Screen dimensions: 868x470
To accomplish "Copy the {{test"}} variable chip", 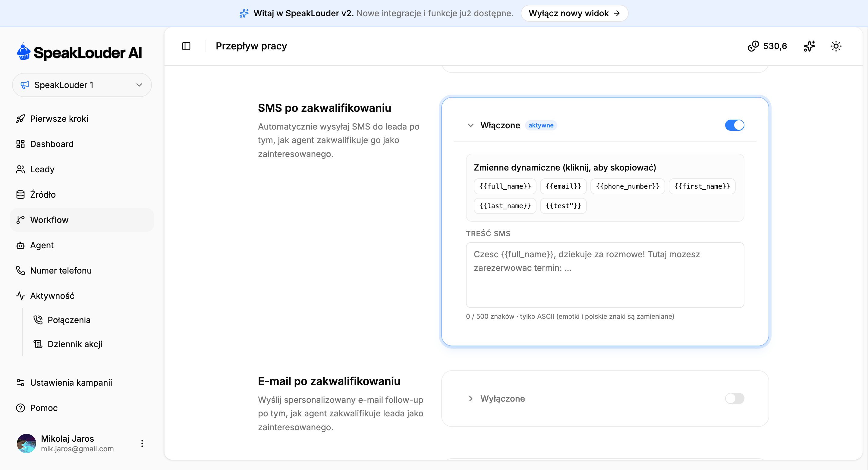I will [563, 206].
